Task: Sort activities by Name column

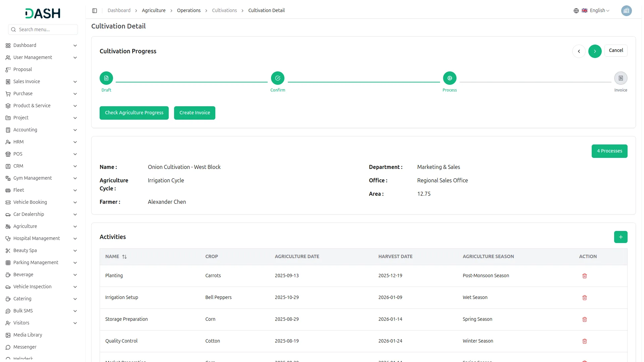Action: (x=124, y=257)
